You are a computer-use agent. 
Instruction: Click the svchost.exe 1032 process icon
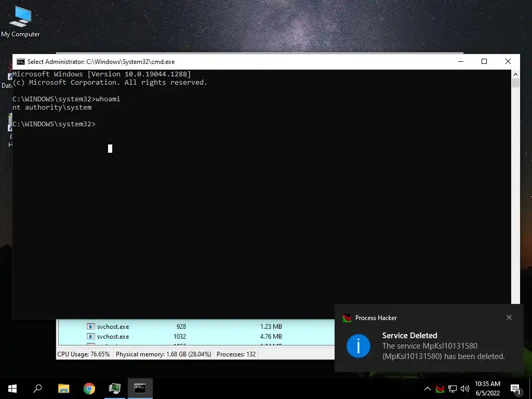pos(90,337)
